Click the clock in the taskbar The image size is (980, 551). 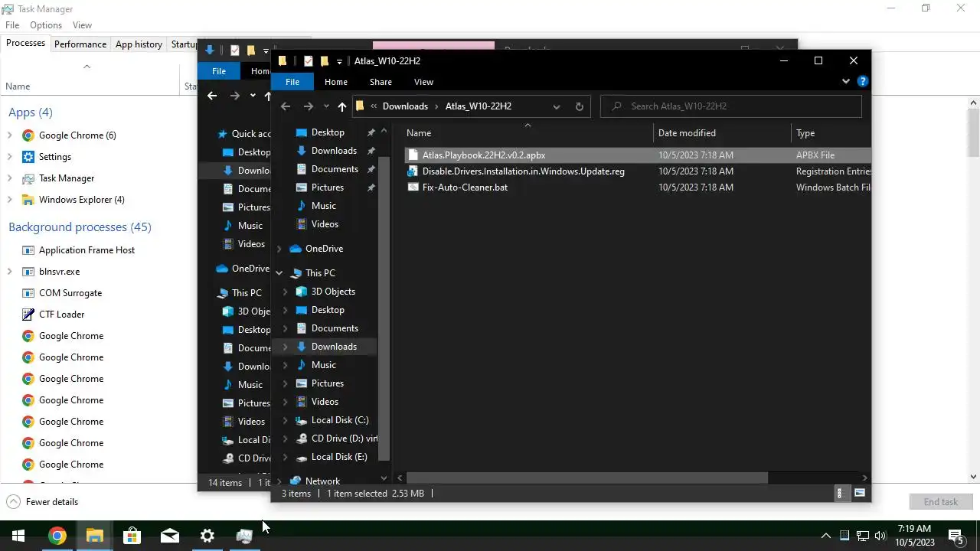tap(915, 536)
